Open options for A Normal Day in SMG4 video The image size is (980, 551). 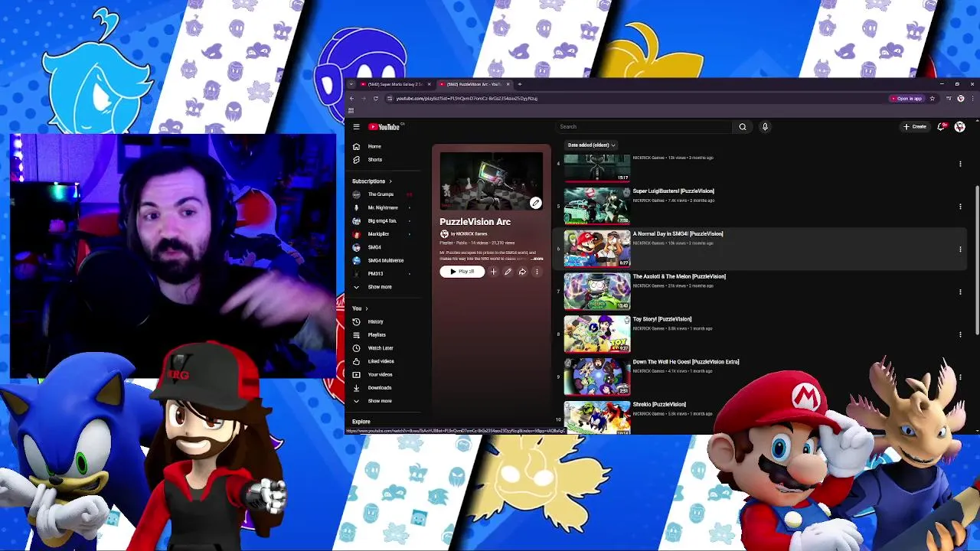[x=960, y=249]
